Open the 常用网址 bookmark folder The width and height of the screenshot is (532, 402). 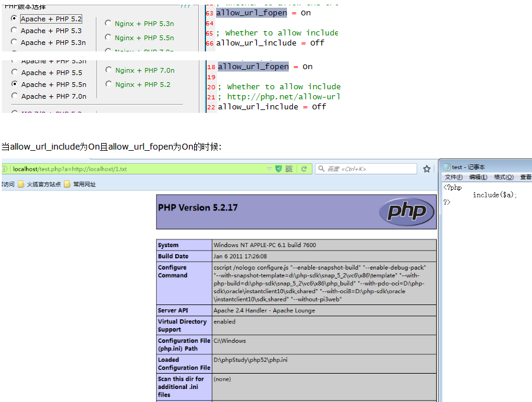point(80,184)
